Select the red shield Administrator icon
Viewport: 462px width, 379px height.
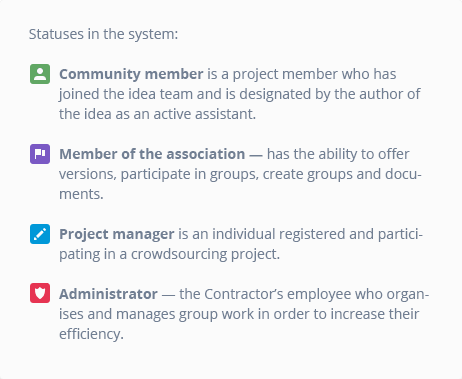(x=40, y=293)
